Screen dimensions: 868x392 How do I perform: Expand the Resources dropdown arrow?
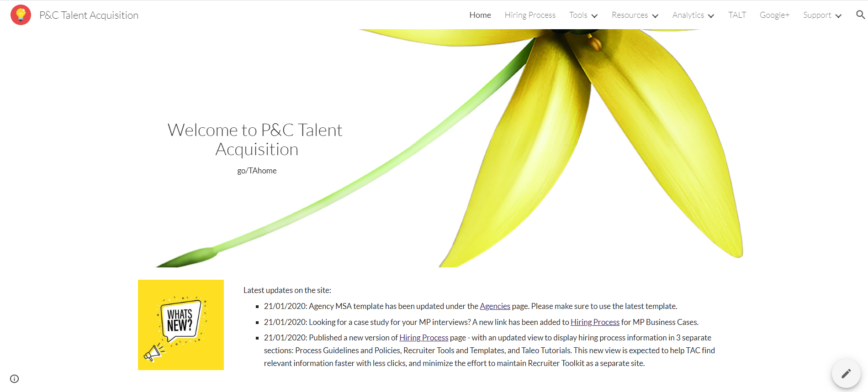coord(655,16)
